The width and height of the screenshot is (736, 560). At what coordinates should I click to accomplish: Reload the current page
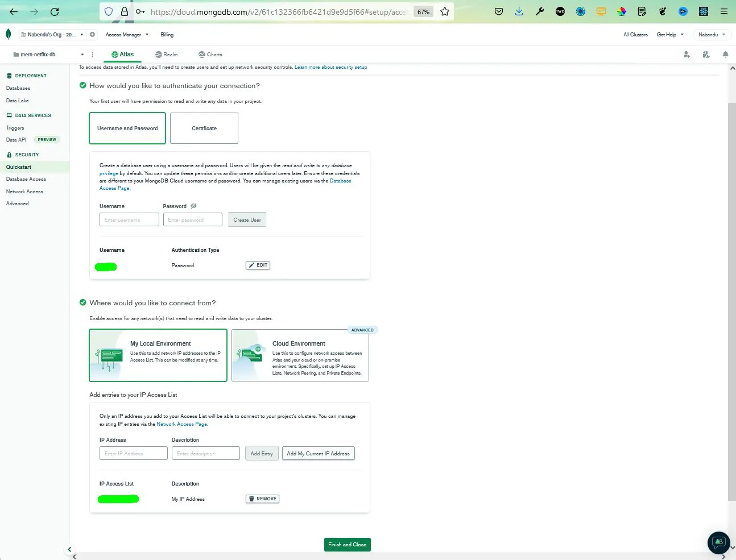pos(55,11)
